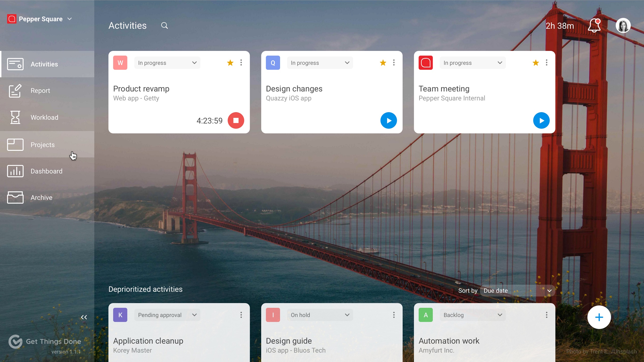Open the options menu on Team meeting card

[x=546, y=63]
